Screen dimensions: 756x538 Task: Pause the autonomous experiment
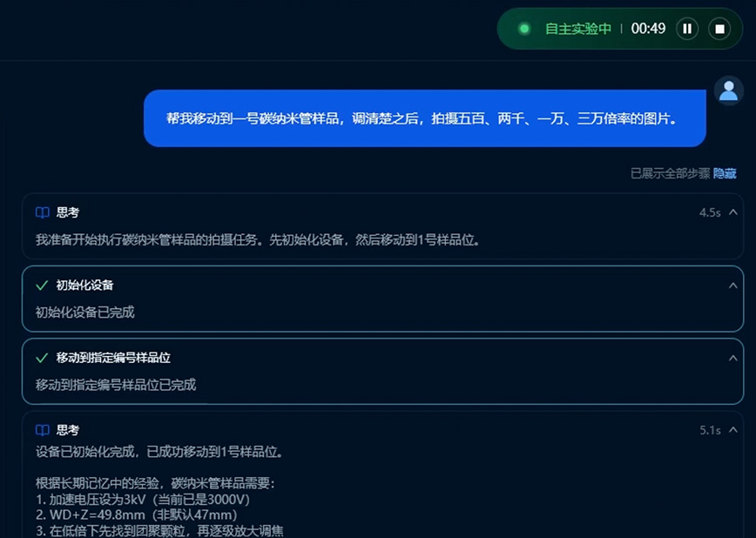click(687, 29)
